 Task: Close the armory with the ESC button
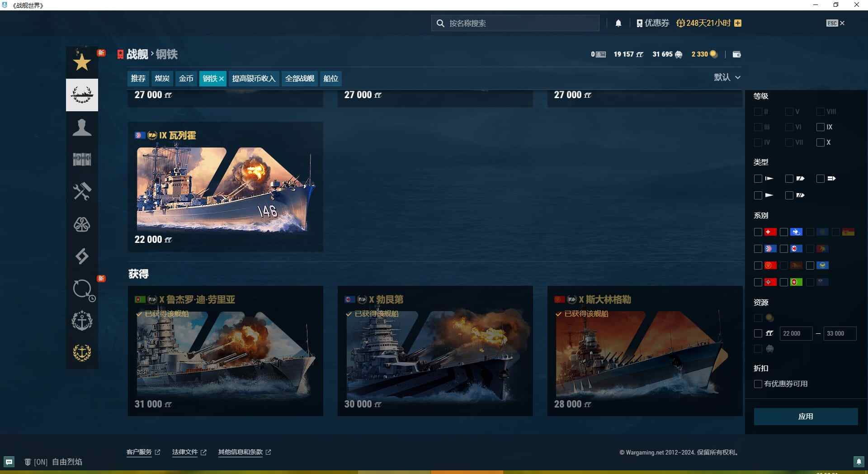835,23
